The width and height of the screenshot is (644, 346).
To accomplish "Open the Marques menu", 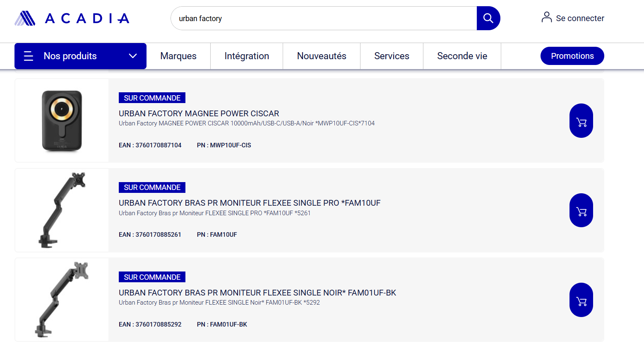I will point(178,56).
